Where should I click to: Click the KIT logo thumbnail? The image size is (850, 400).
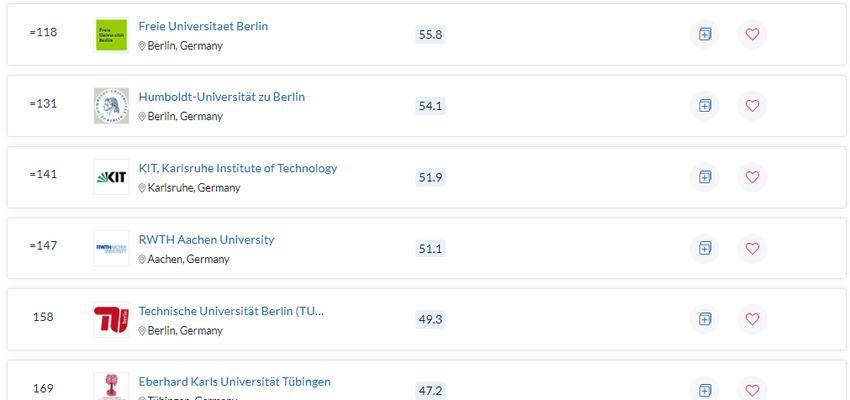pos(111,177)
